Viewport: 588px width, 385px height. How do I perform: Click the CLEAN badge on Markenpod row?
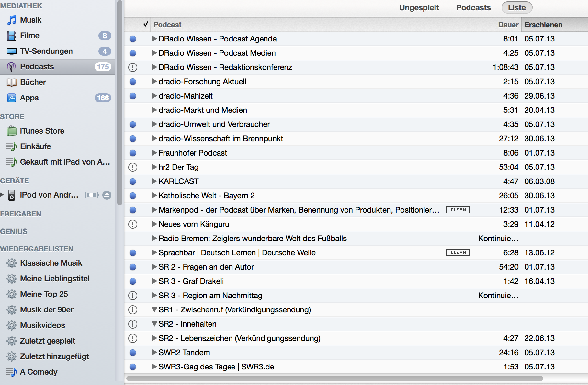click(458, 210)
